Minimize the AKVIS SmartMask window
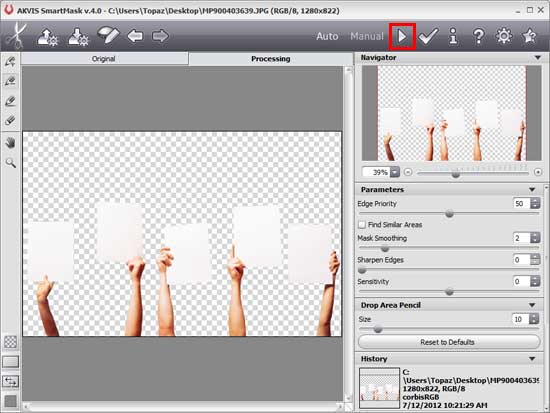The image size is (550, 413). 518,11
